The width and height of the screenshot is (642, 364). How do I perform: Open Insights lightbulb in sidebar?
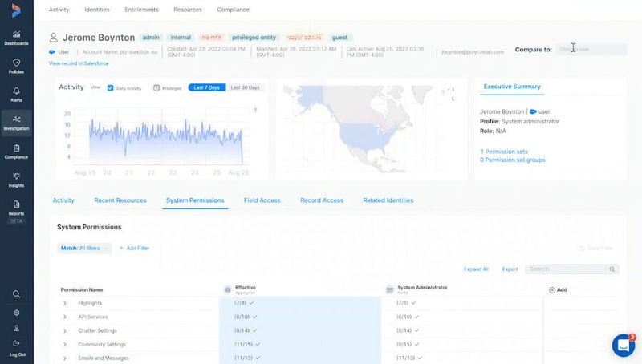[x=17, y=179]
